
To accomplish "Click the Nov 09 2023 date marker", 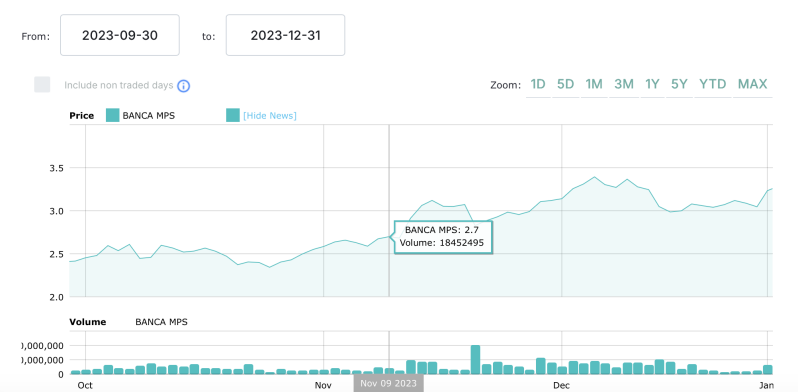I will pos(389,383).
